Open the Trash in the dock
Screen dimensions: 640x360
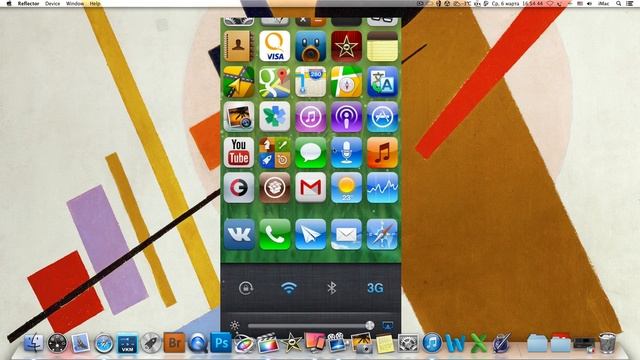607,343
